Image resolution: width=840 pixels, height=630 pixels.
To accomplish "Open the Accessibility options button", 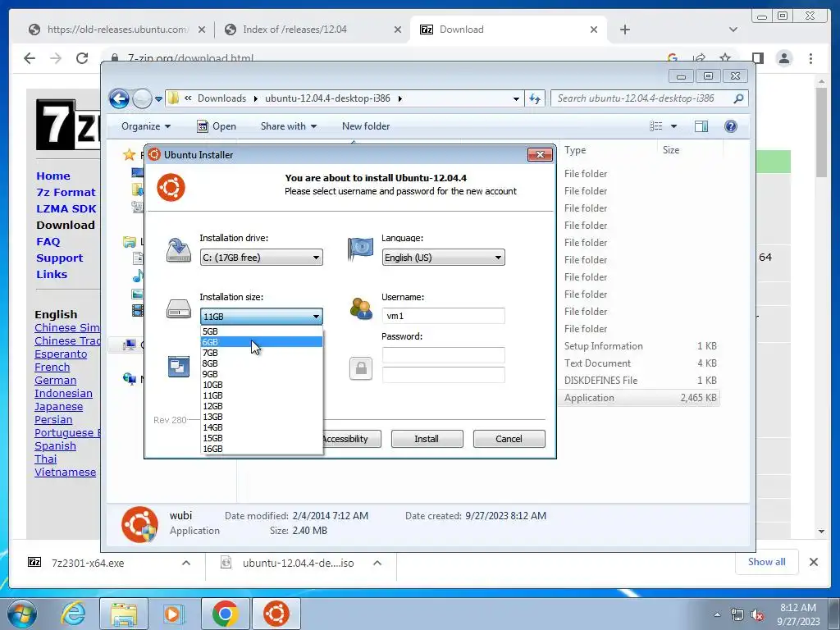I will (x=351, y=439).
